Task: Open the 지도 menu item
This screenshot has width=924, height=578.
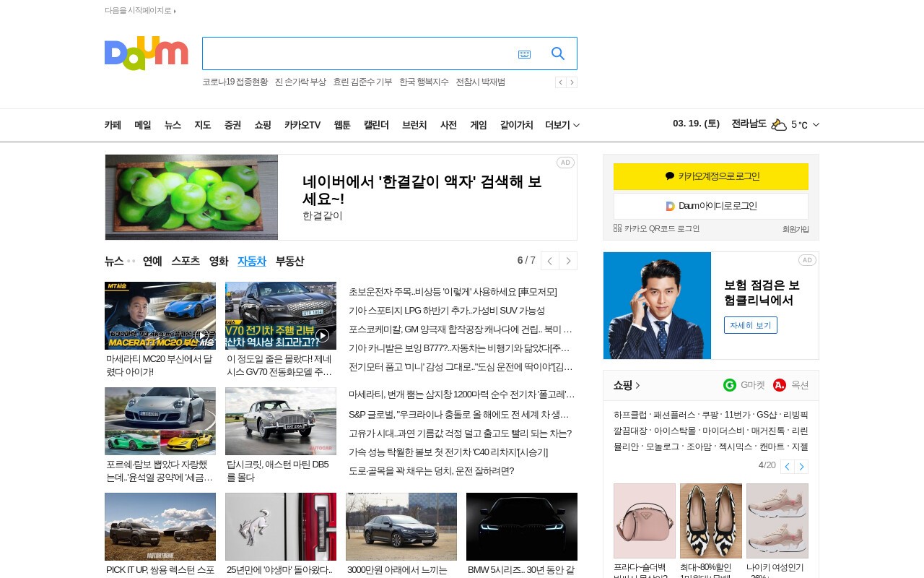Action: pyautogui.click(x=203, y=125)
